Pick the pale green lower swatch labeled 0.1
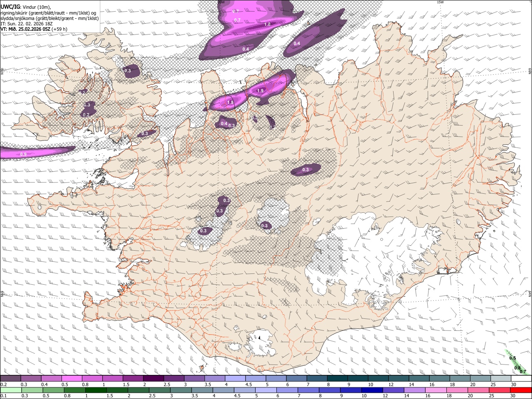 pyautogui.click(x=11, y=390)
